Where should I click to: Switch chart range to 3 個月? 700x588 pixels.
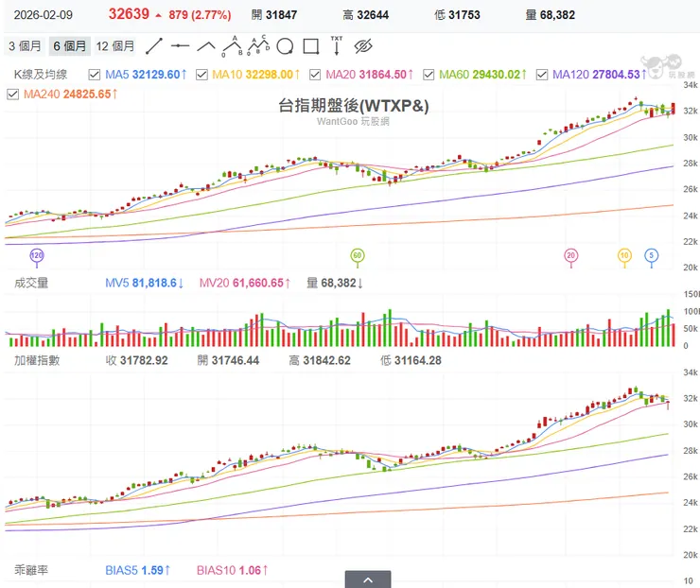tap(25, 46)
